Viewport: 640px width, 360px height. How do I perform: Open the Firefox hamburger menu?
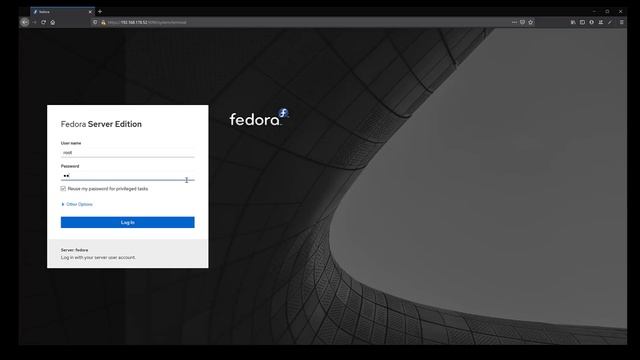[622, 22]
